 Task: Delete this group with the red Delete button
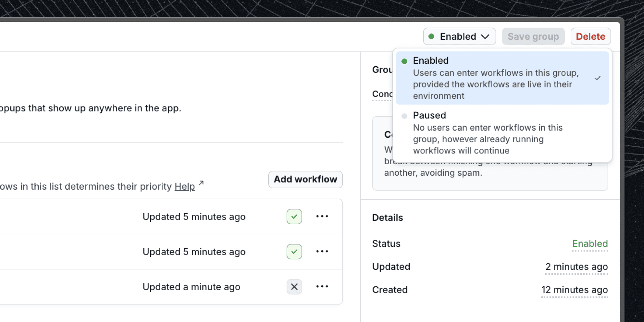590,36
